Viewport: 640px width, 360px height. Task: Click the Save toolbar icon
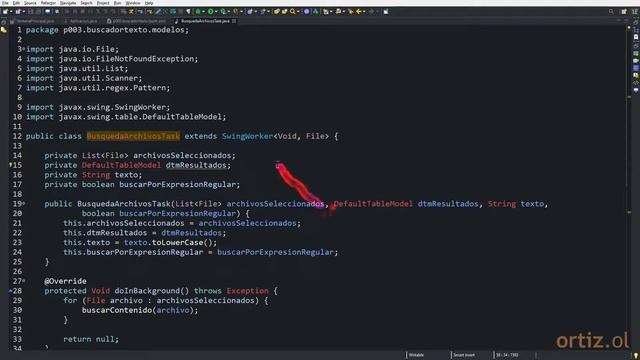31,11
